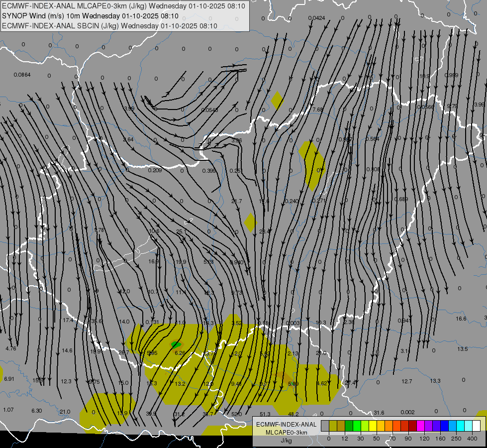The image size is (487, 448).
Task: Click the map value 6.26
Action: [x=180, y=353]
